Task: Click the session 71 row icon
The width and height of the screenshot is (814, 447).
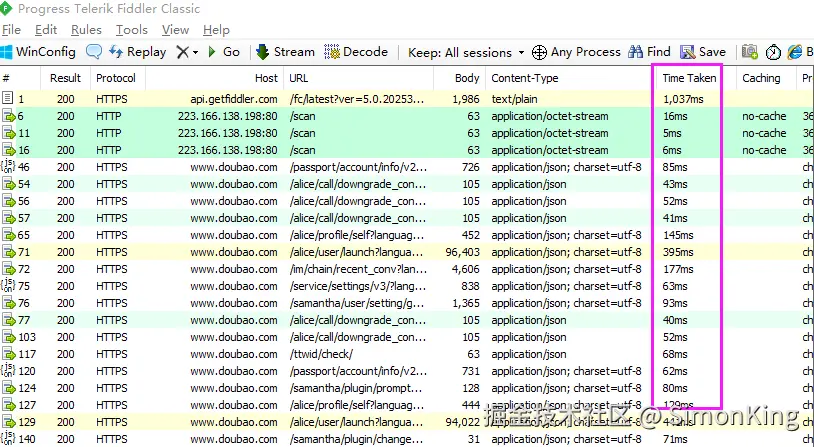Action: pyautogui.click(x=8, y=252)
